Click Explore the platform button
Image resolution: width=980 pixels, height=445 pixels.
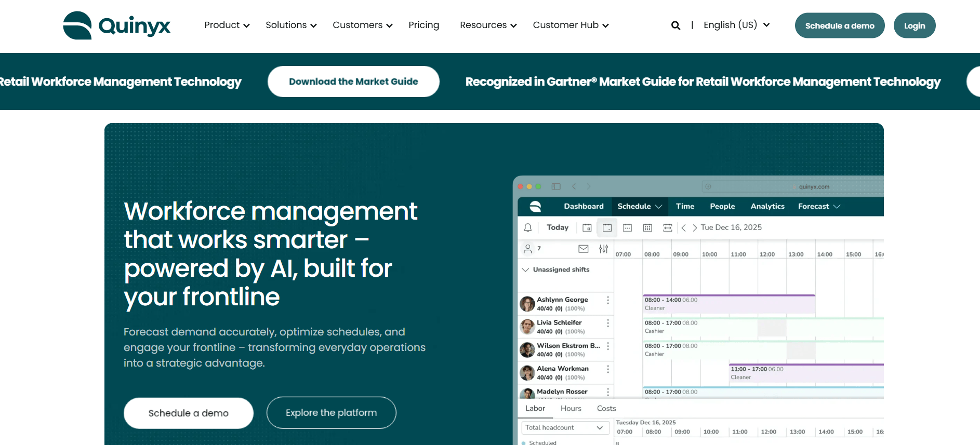(332, 413)
